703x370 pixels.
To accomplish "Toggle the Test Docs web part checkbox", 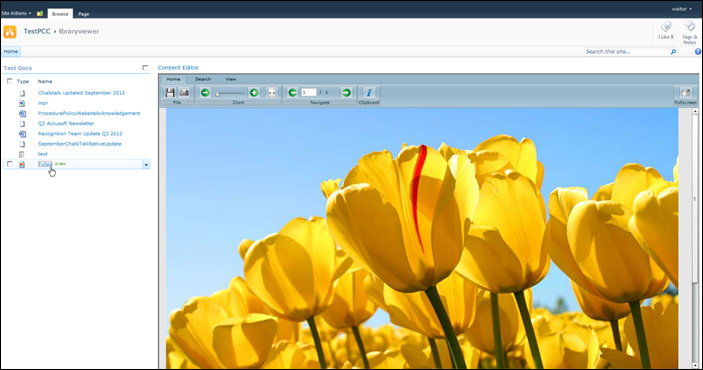I will tap(145, 68).
